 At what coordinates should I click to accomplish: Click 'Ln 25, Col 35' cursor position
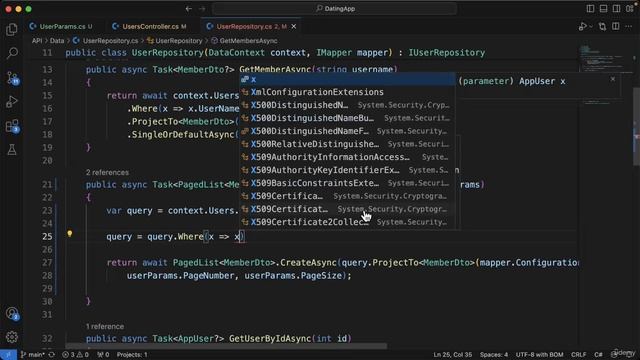tap(452, 355)
